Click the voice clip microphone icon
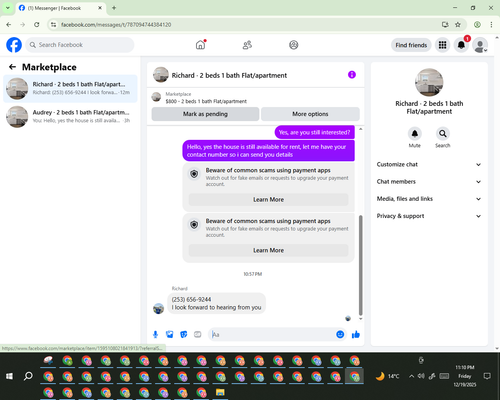Screen dimensions: 500x400 click(x=155, y=334)
